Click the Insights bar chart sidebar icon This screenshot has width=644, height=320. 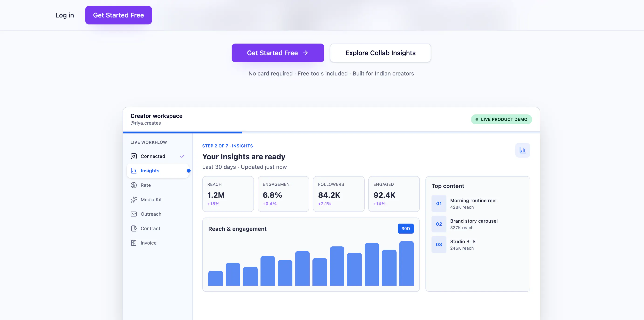[x=134, y=171]
